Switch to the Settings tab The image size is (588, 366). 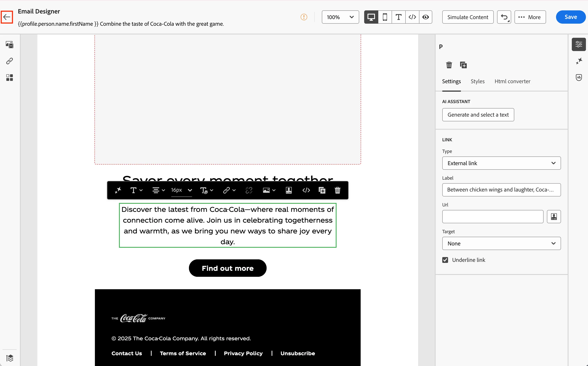click(x=451, y=81)
